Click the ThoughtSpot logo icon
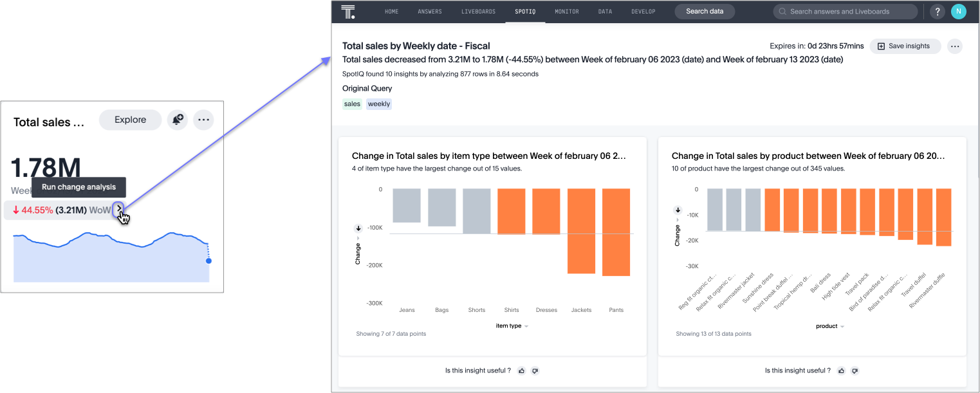980x393 pixels. pyautogui.click(x=348, y=12)
